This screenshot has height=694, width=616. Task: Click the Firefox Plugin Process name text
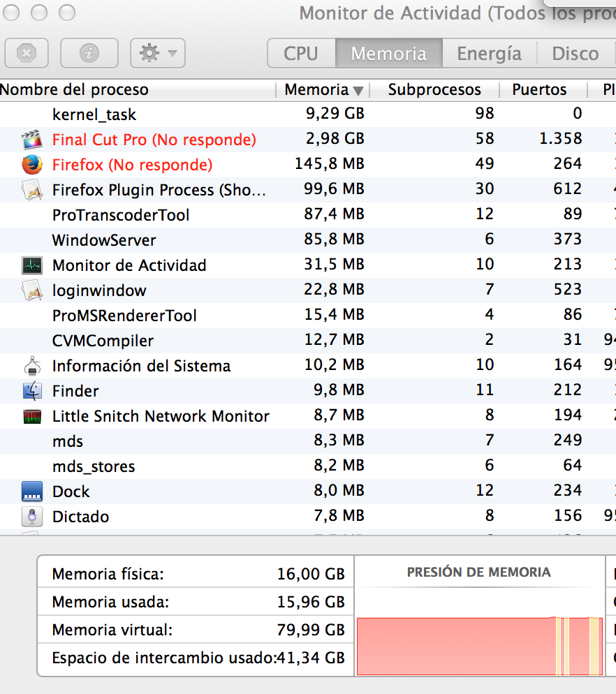pos(159,190)
